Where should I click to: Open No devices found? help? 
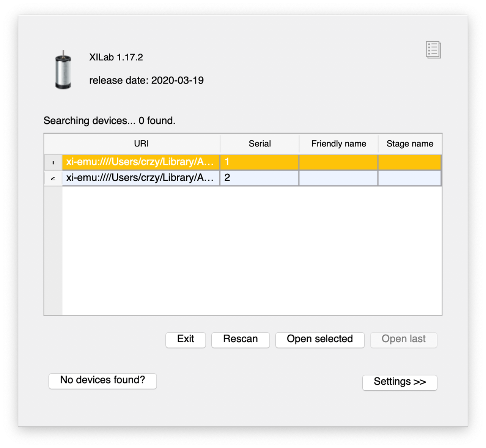tap(102, 381)
